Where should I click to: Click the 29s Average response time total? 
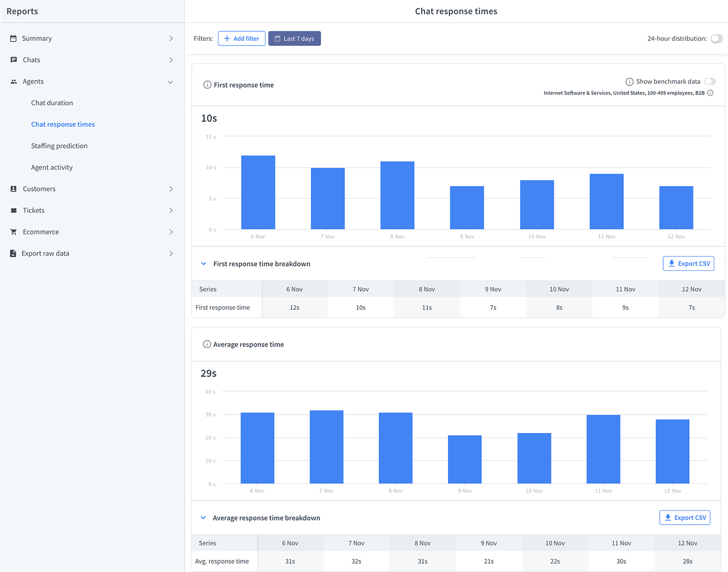[208, 373]
